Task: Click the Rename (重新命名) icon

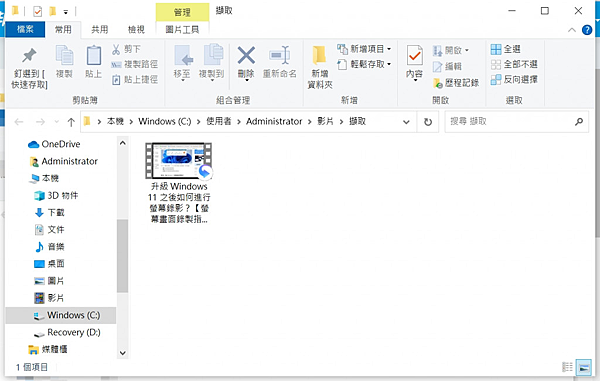Action: coord(279,56)
